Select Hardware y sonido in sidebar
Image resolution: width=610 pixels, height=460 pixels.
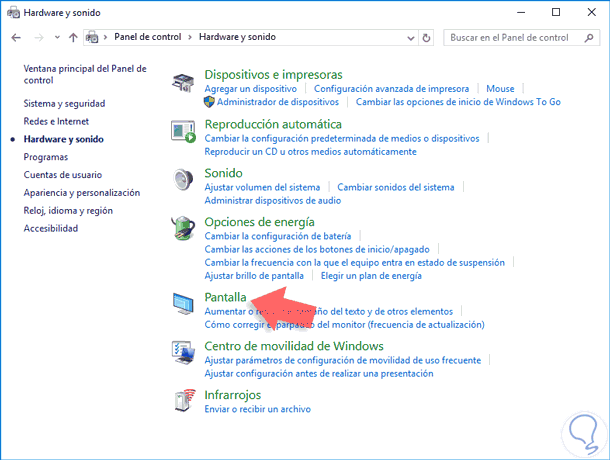(63, 139)
